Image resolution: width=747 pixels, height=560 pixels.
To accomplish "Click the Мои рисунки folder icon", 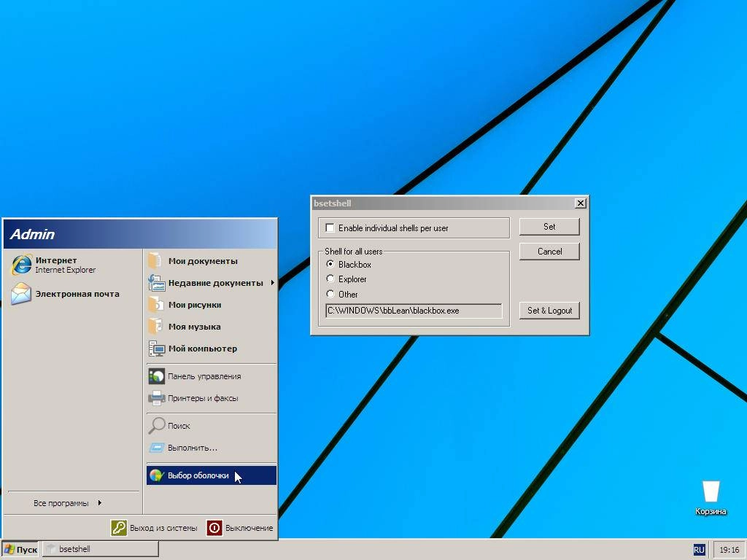I will coord(156,305).
